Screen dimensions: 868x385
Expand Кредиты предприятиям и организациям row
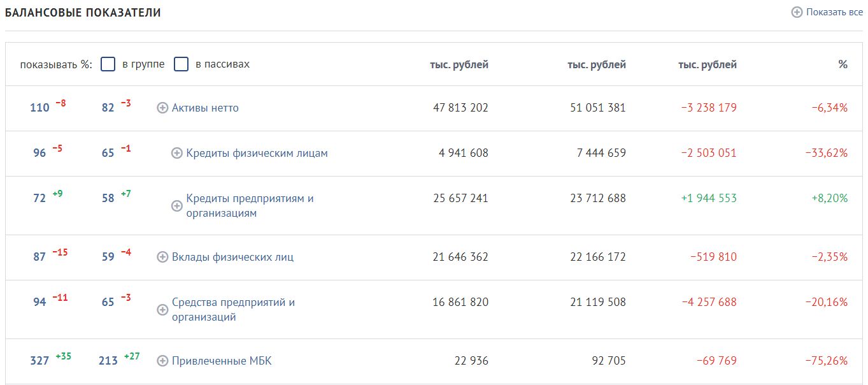(x=177, y=206)
